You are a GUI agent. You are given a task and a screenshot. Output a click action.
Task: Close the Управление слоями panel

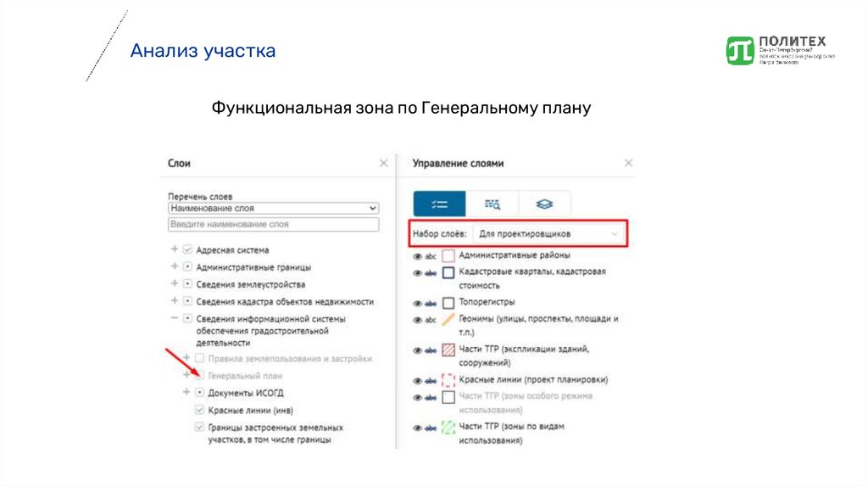pos(628,163)
